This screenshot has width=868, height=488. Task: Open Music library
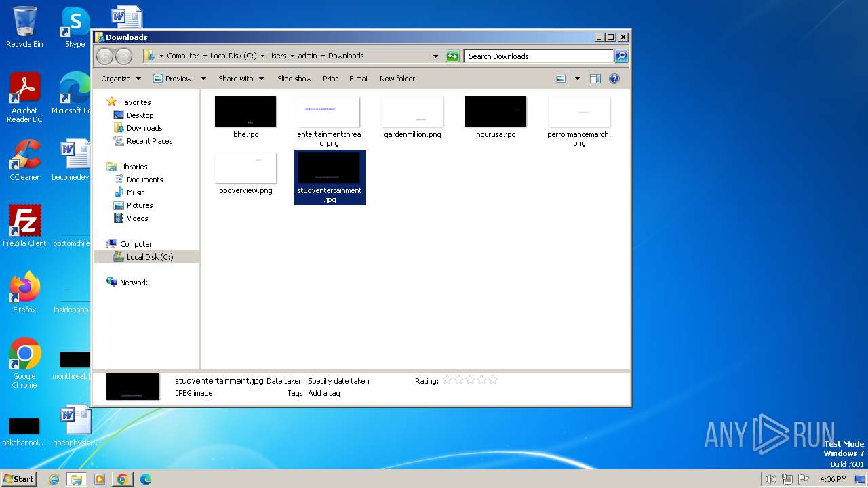tap(136, 192)
